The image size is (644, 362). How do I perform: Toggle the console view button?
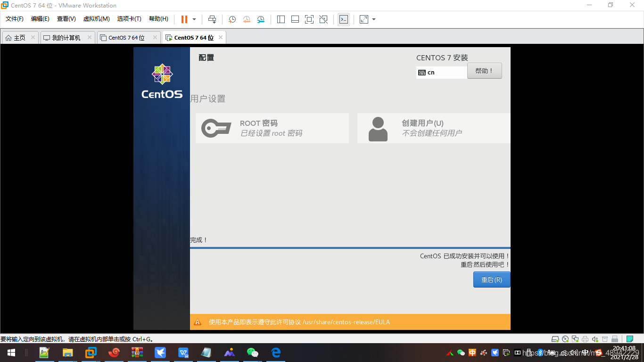[344, 19]
